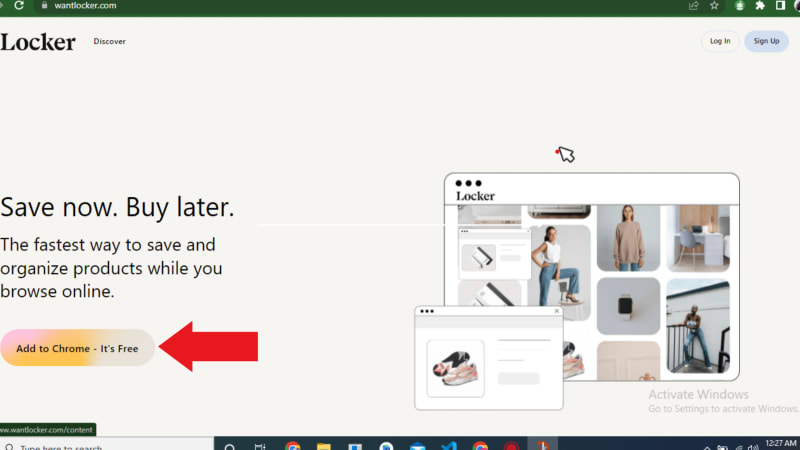Click the Sign Up button
The width and height of the screenshot is (800, 450).
[x=766, y=41]
